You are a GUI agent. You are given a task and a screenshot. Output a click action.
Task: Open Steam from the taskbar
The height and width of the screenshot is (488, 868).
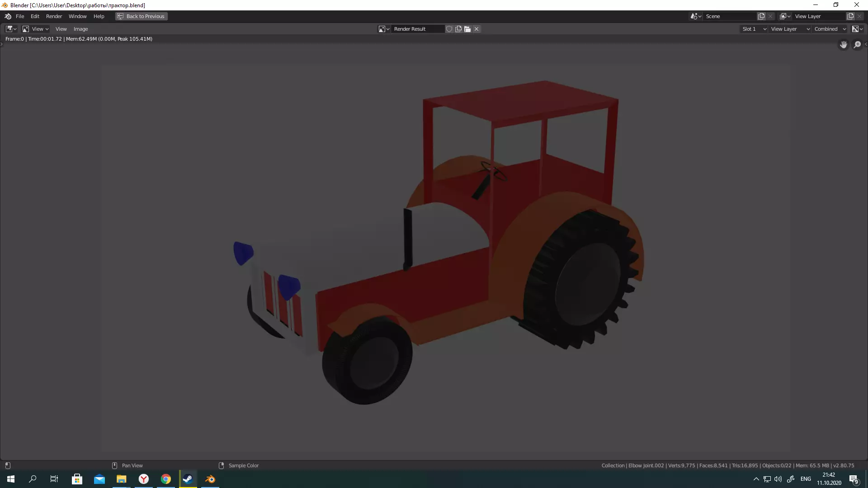[188, 479]
